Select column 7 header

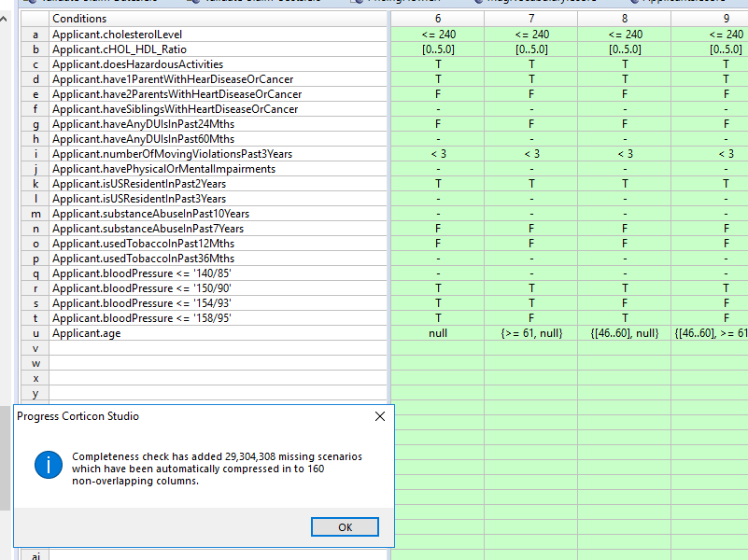[531, 19]
